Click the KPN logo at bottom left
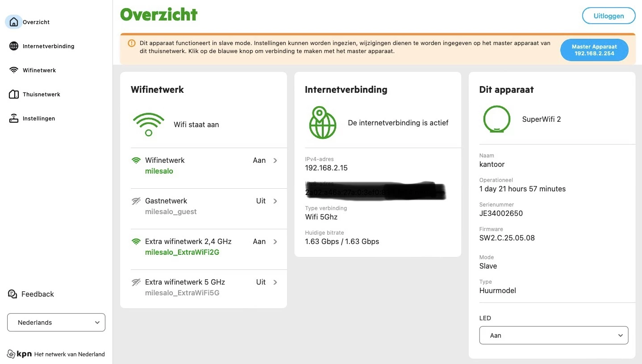 tap(20, 354)
